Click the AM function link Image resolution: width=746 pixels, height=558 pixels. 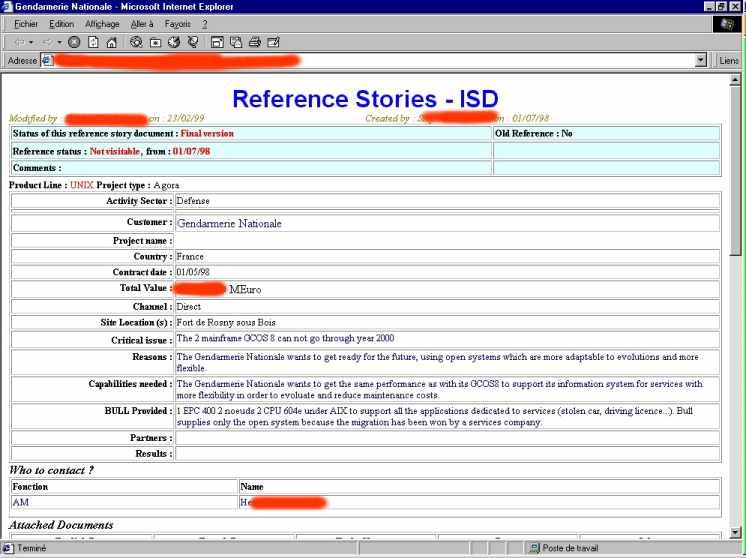[x=20, y=502]
